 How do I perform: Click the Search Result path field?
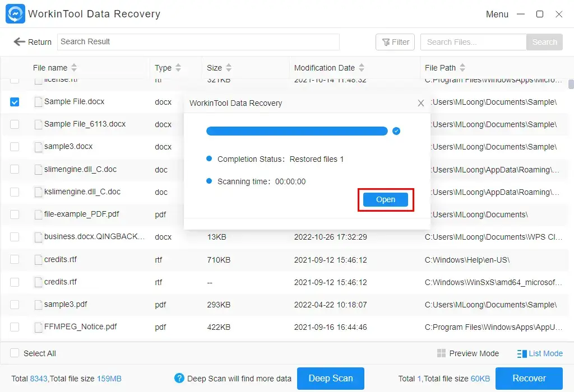click(198, 42)
